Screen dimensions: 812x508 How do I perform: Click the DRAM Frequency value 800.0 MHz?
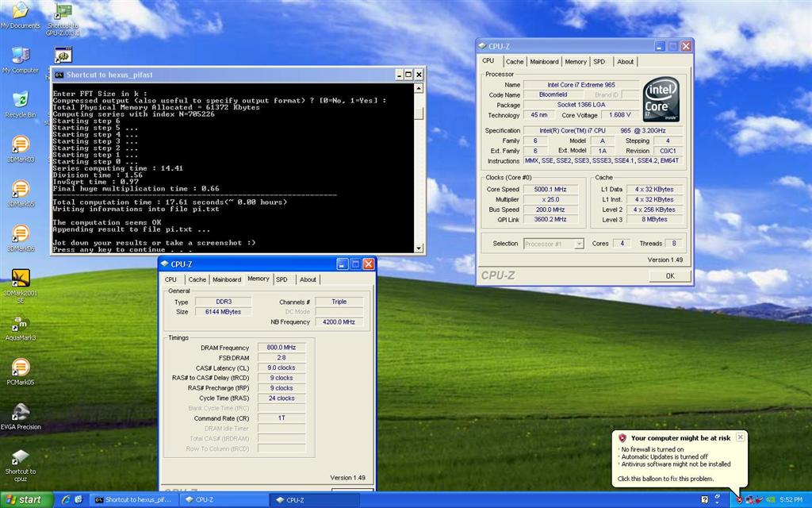(282, 348)
